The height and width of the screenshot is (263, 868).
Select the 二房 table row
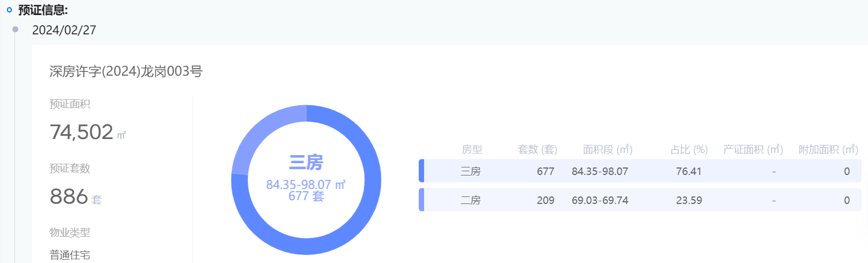point(640,200)
